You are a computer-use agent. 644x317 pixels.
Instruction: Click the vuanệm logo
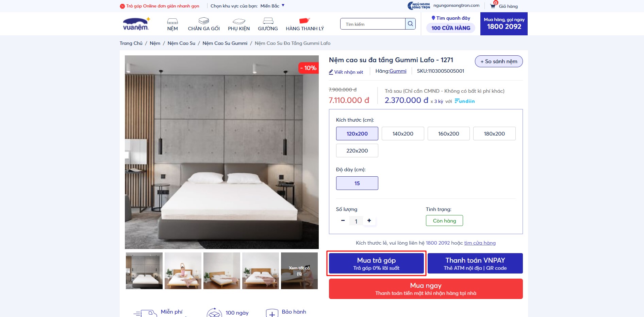click(136, 24)
